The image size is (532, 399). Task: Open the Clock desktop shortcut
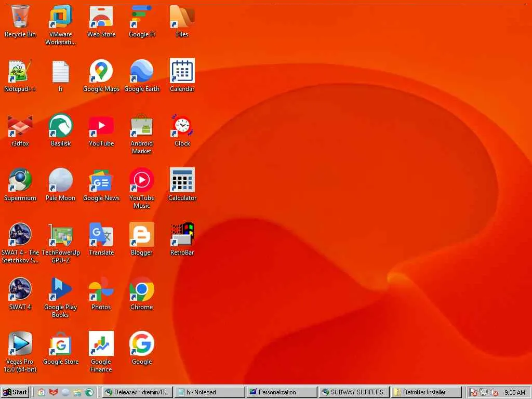(x=182, y=130)
